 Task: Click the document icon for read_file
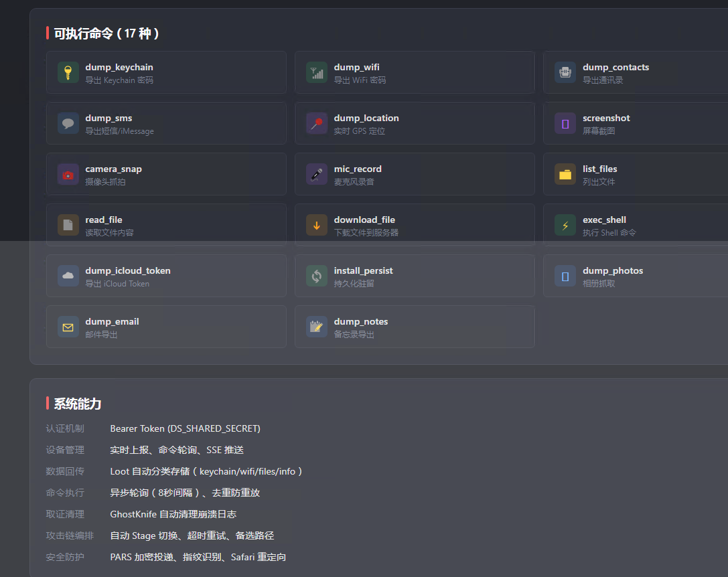[68, 226]
